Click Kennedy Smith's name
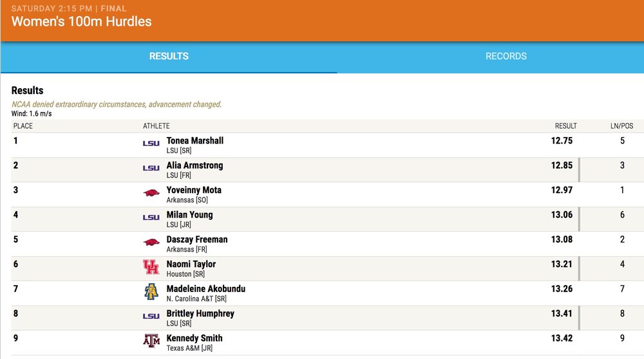The width and height of the screenshot is (644, 359). 194,338
